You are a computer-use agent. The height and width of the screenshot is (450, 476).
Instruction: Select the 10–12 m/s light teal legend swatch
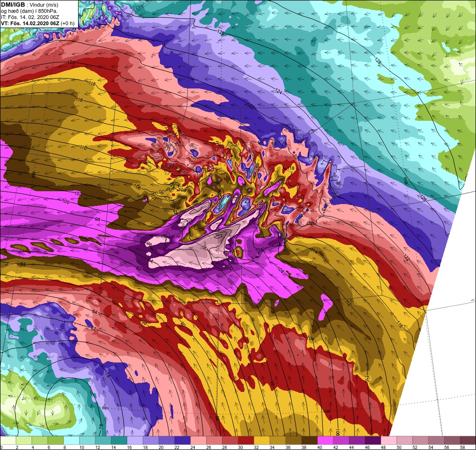[87, 440]
